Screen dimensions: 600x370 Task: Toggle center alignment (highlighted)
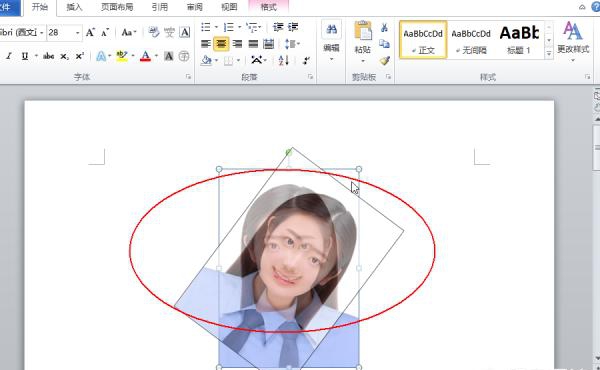click(221, 44)
